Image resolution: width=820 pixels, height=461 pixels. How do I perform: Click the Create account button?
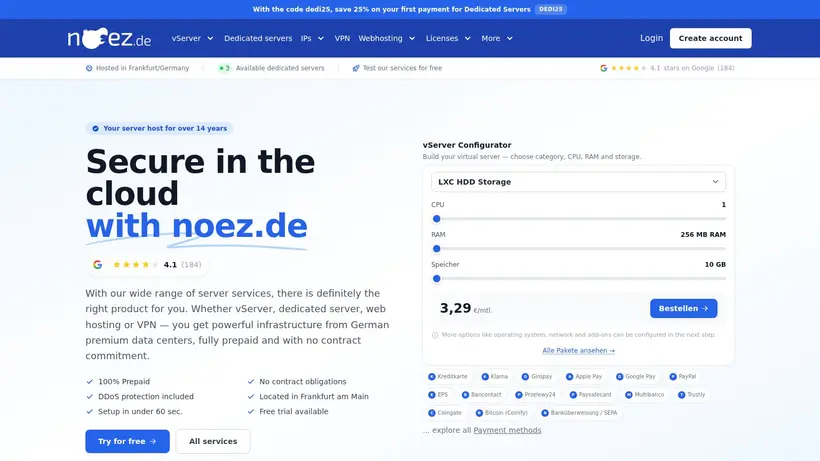point(710,38)
